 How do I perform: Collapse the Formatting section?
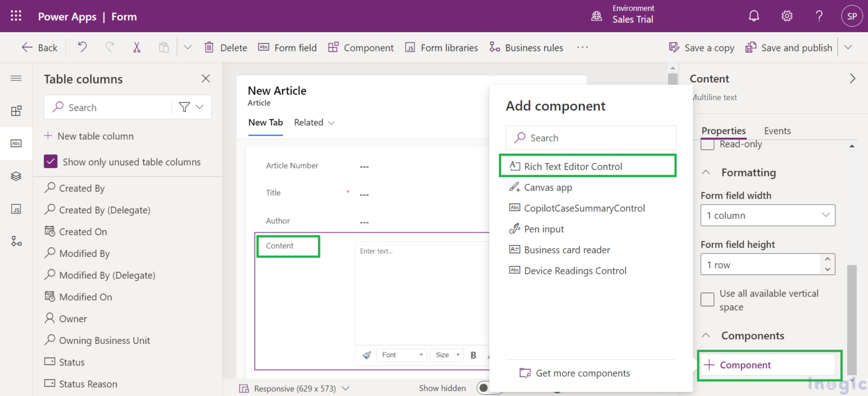click(x=707, y=173)
